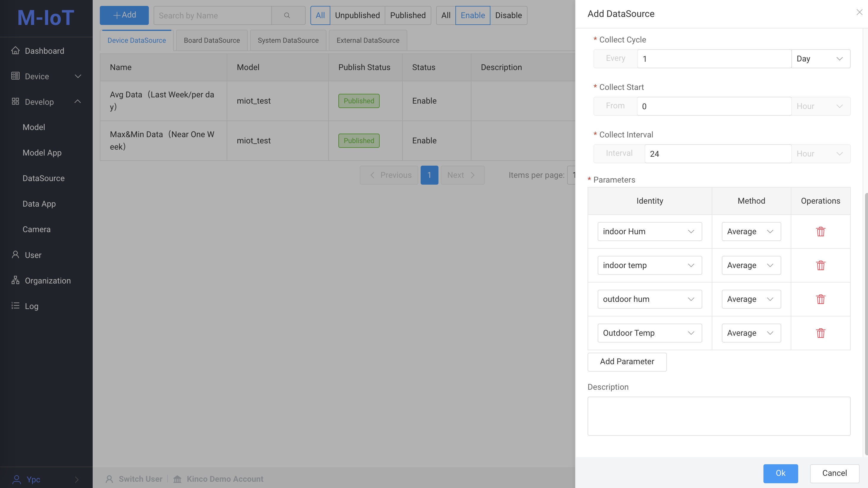Open Average method dropdown for indoor temp
The height and width of the screenshot is (488, 868).
pos(751,265)
